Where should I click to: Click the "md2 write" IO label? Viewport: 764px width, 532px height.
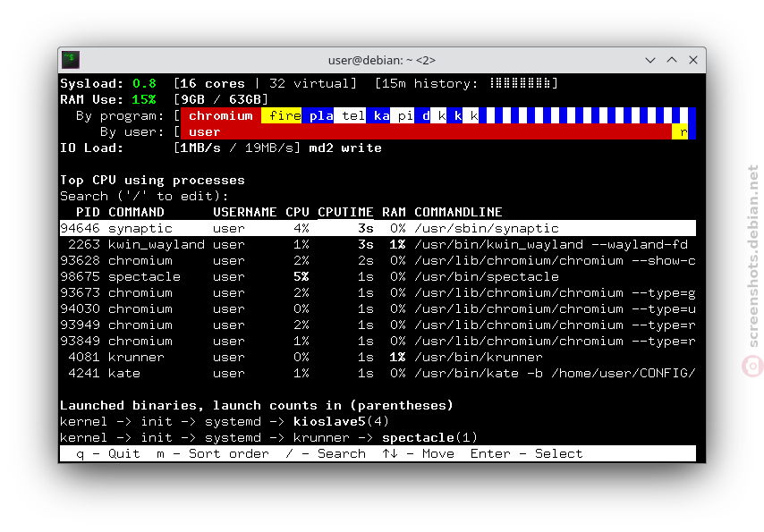[345, 148]
